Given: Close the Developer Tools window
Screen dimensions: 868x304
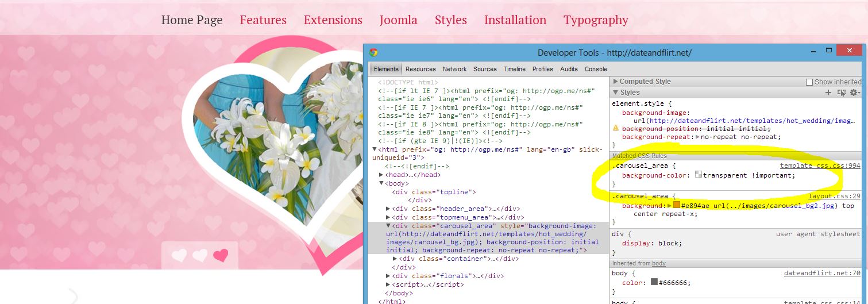Looking at the screenshot, I should 848,51.
